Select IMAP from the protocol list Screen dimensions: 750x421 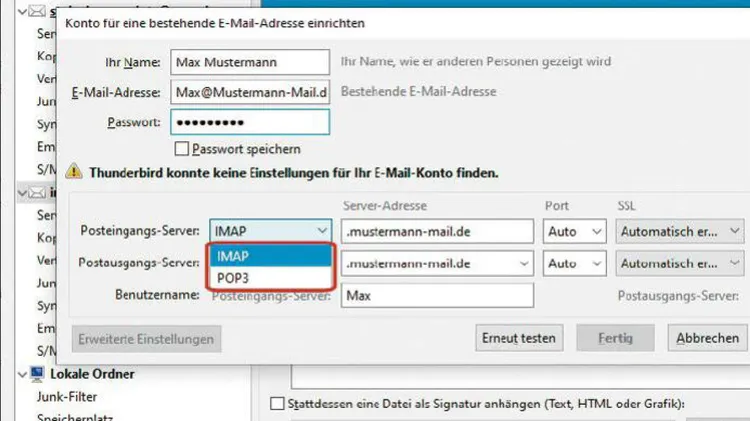[x=270, y=256]
